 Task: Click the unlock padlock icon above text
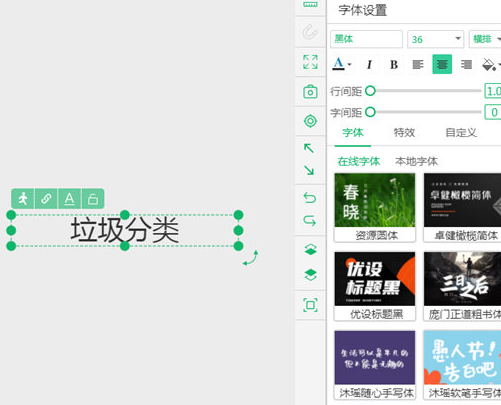(x=93, y=199)
